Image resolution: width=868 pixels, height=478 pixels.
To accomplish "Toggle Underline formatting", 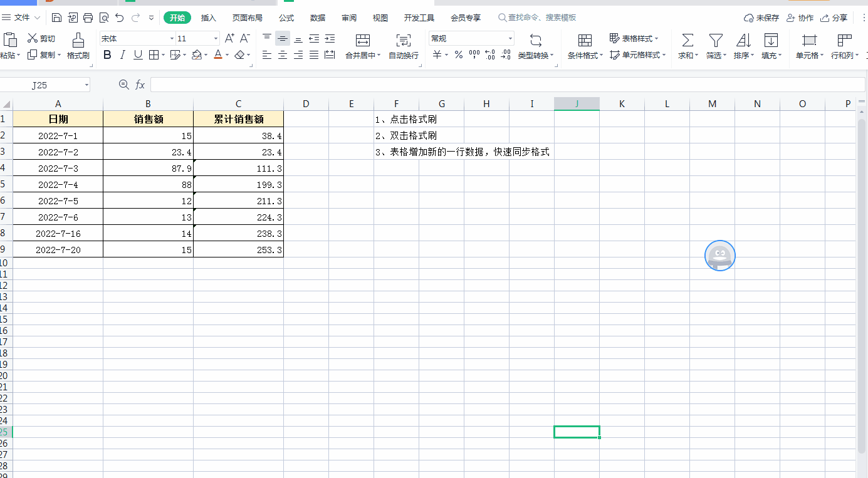I will (x=138, y=55).
